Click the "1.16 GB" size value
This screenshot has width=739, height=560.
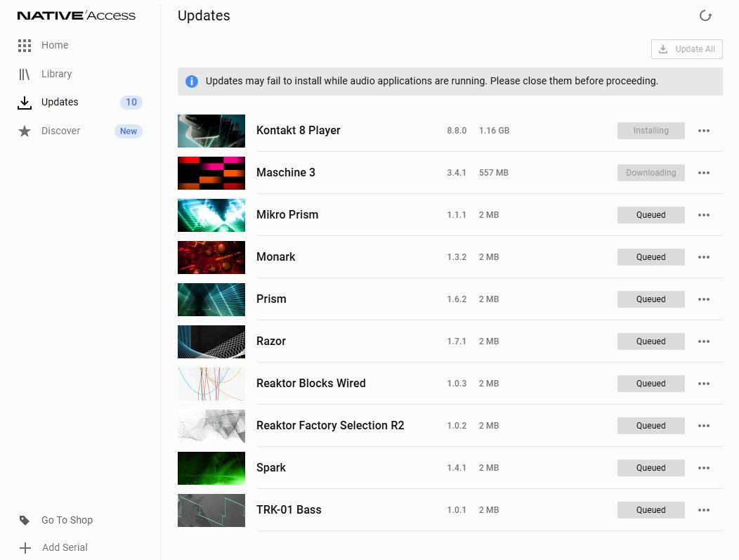tap(494, 131)
